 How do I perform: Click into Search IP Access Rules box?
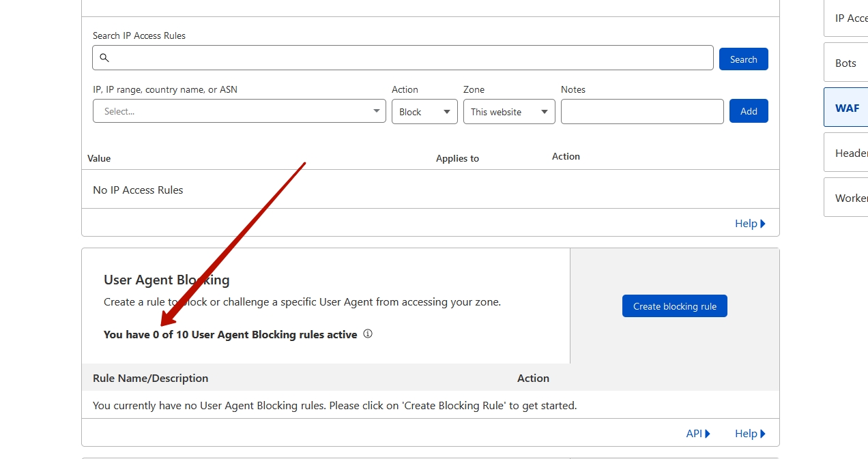click(409, 58)
